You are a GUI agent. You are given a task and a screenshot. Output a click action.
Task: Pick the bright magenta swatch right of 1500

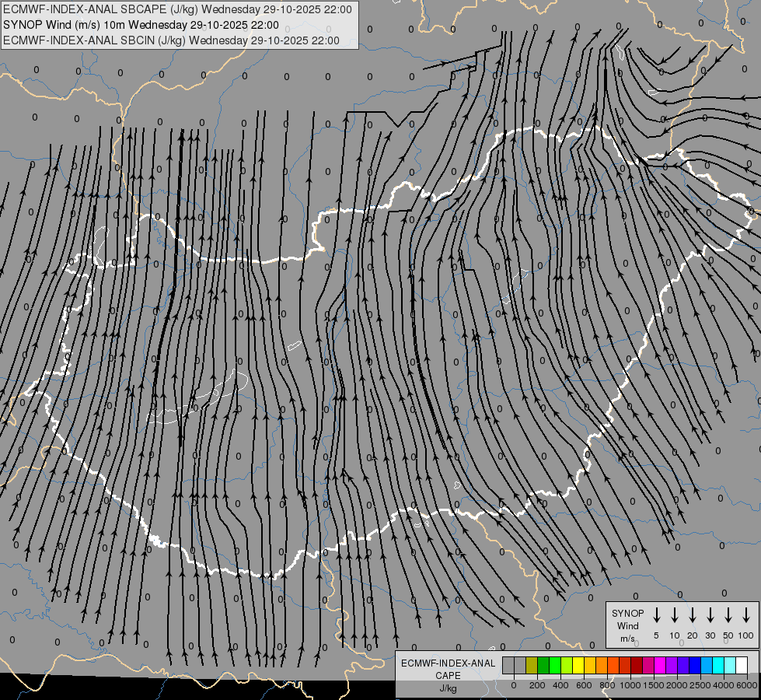(660, 666)
